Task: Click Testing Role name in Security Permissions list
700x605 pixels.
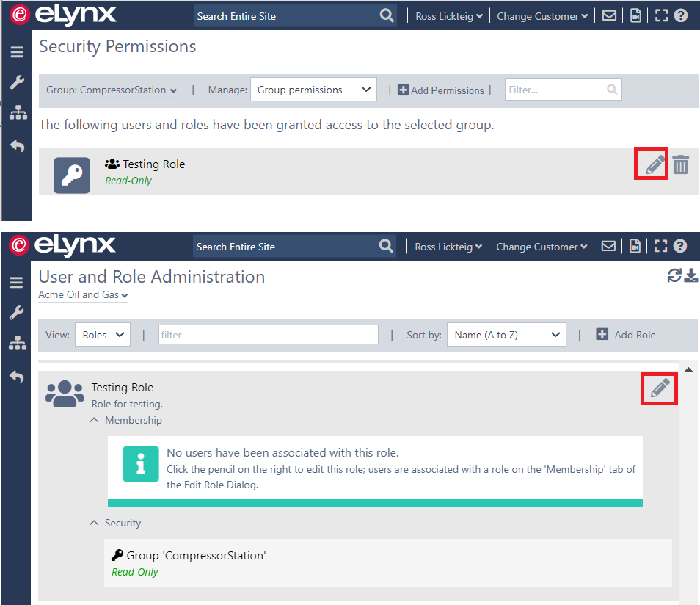Action: point(153,164)
